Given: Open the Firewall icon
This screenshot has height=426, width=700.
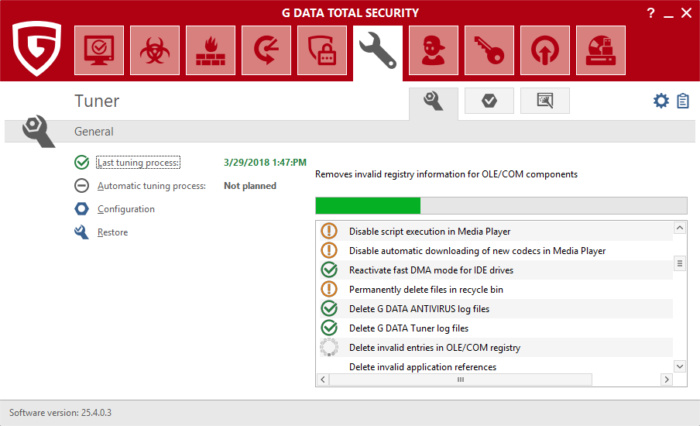Looking at the screenshot, I should click(x=210, y=50).
